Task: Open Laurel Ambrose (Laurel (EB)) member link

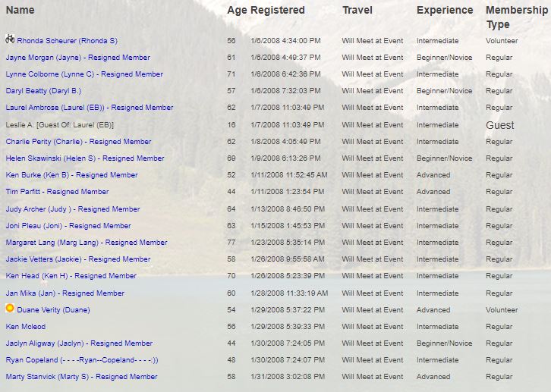Action: pos(90,108)
